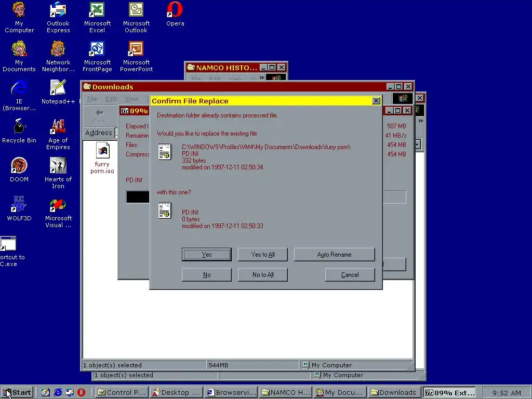This screenshot has width=532, height=399.
Task: Minimize the Downloads window
Action: coord(390,87)
